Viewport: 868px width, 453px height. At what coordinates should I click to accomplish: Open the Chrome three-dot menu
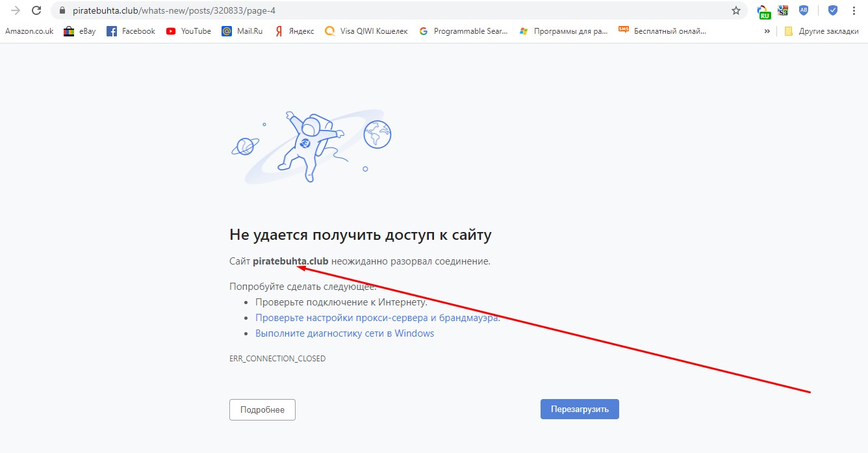[854, 10]
